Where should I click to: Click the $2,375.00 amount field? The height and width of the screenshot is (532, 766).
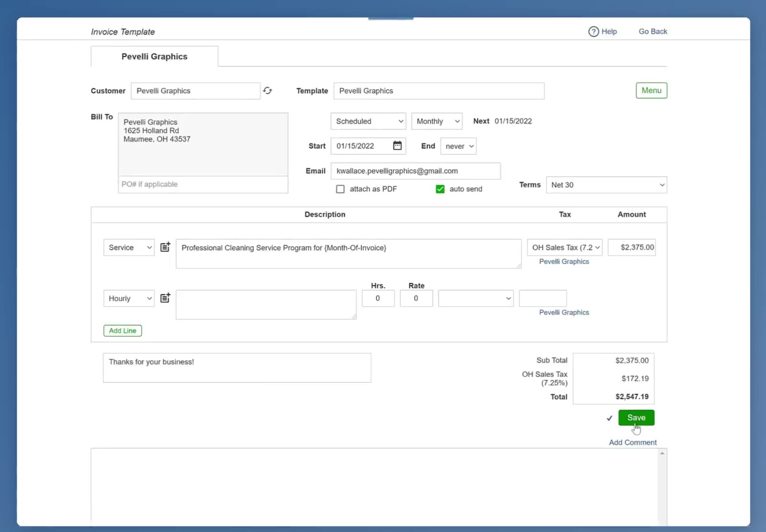click(x=631, y=247)
